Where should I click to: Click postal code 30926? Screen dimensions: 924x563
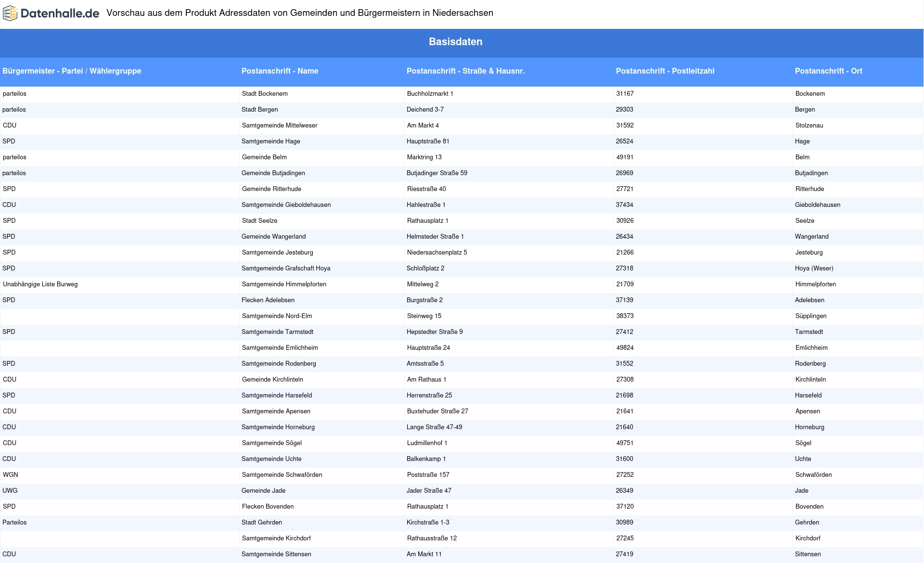tap(625, 221)
